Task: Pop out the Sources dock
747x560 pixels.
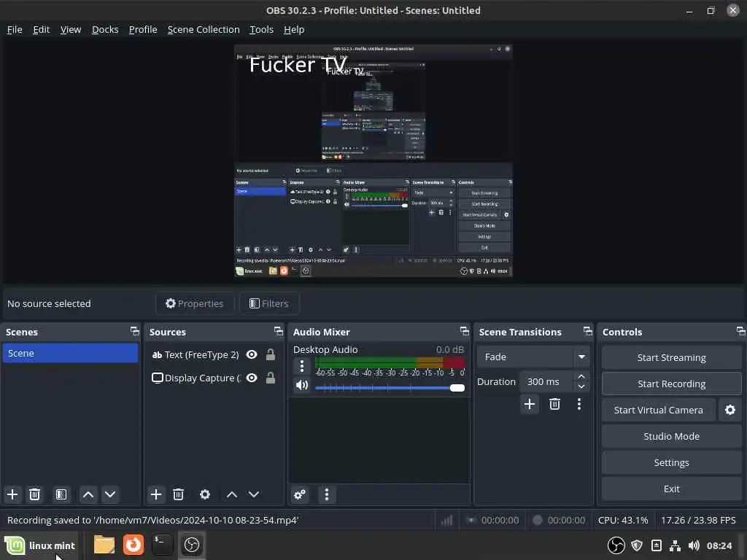Action: click(279, 331)
